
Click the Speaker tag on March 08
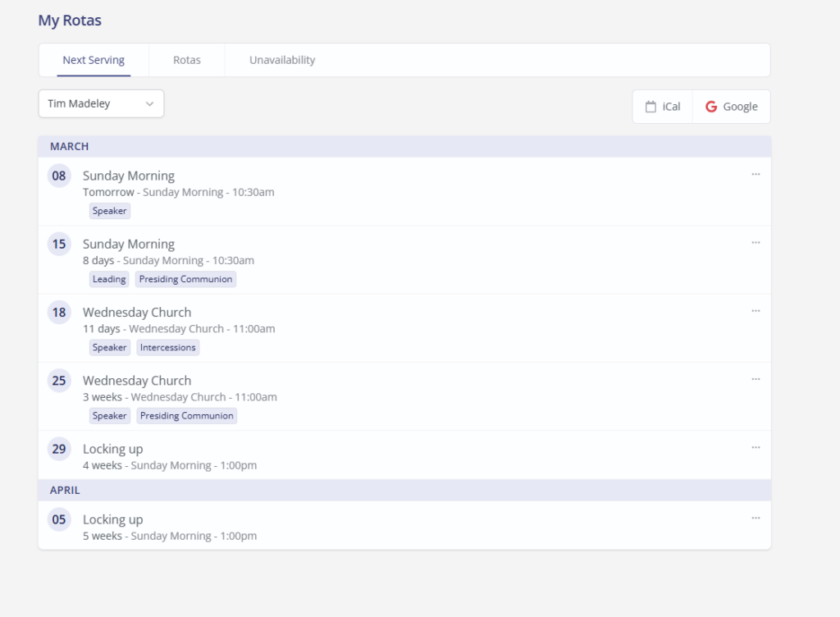(109, 211)
